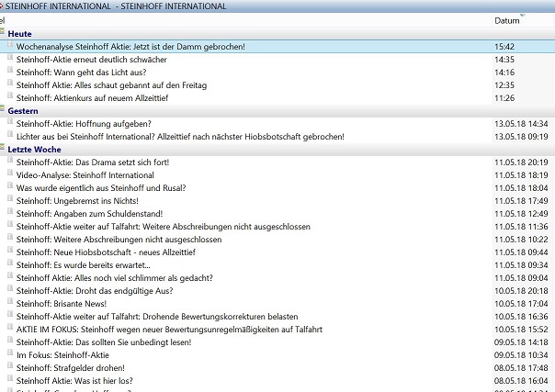Click document icon beside 'Ungebremst ins Nichts!'
555x392 pixels.
click(x=10, y=198)
